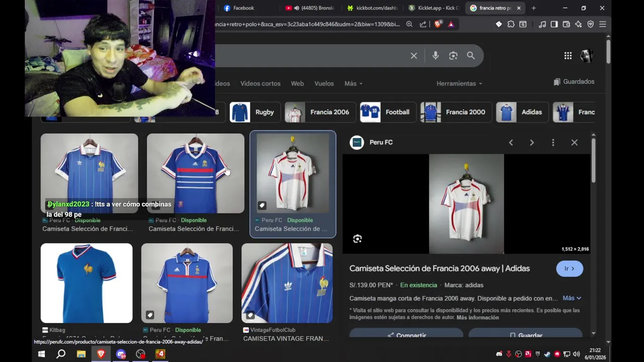Filter images by the Francia 2000 chip

coord(455,112)
